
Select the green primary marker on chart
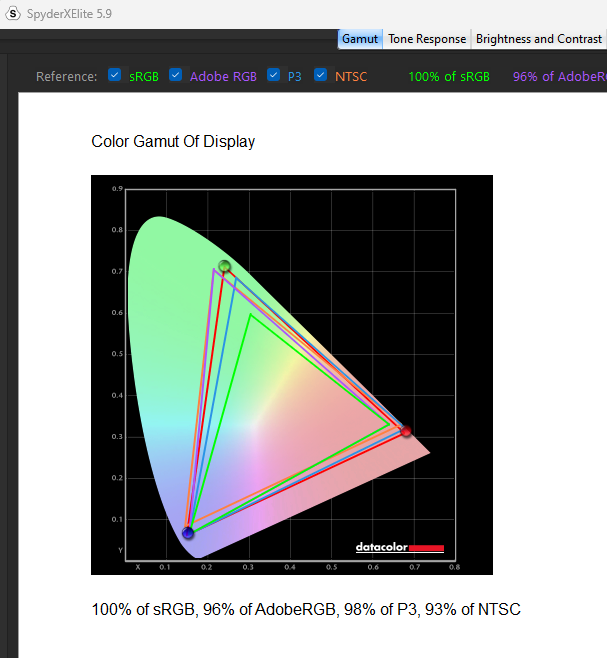point(225,267)
